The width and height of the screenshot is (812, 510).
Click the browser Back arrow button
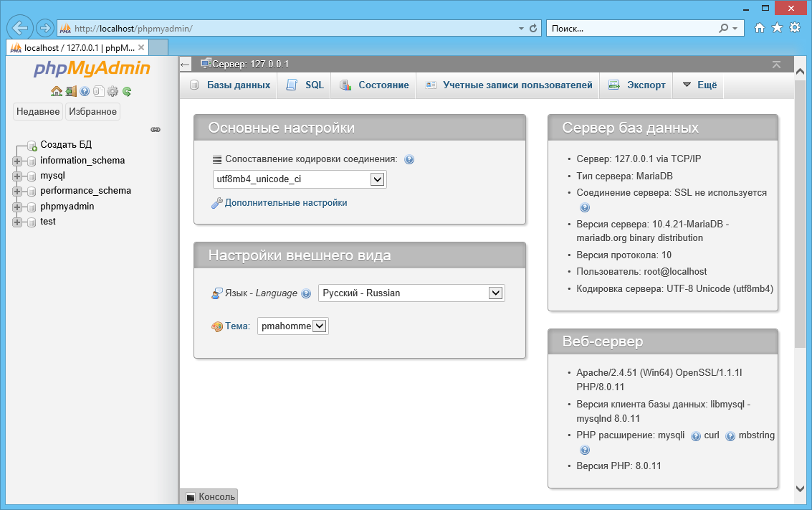pyautogui.click(x=20, y=28)
